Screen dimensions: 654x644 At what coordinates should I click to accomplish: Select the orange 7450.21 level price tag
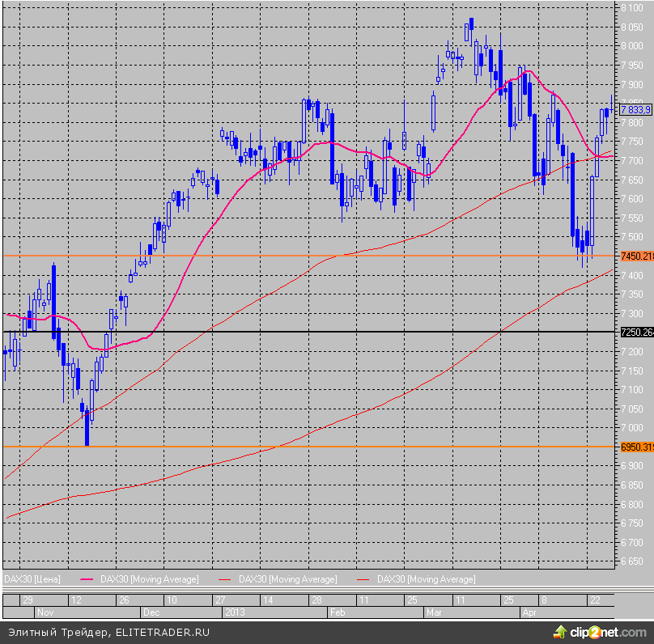coord(636,256)
